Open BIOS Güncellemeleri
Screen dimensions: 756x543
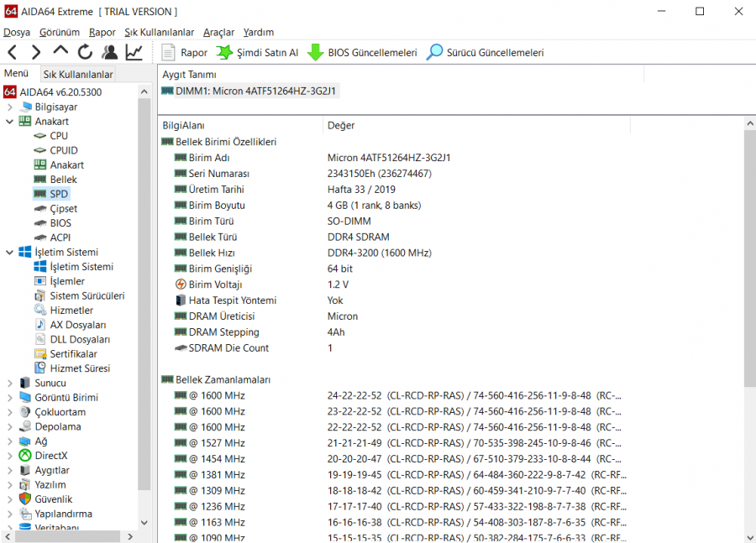(x=362, y=53)
